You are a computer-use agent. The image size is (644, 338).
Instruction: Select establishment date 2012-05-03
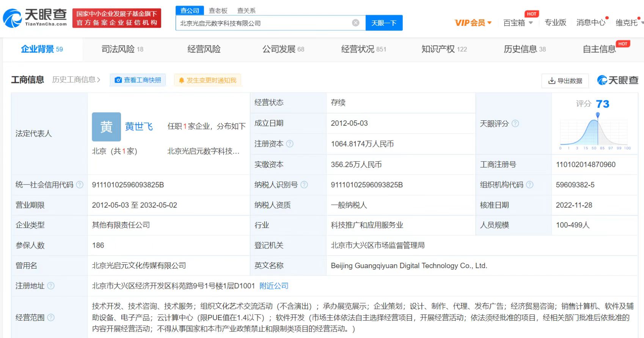(349, 123)
